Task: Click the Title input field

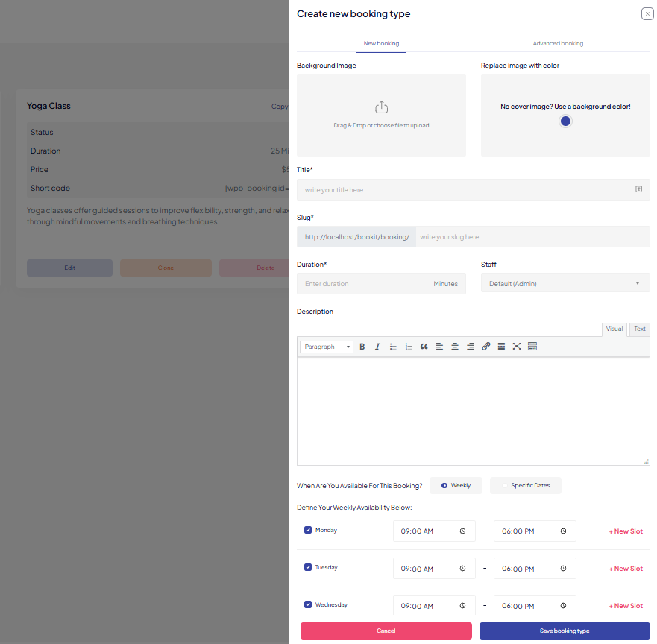Action: [474, 189]
